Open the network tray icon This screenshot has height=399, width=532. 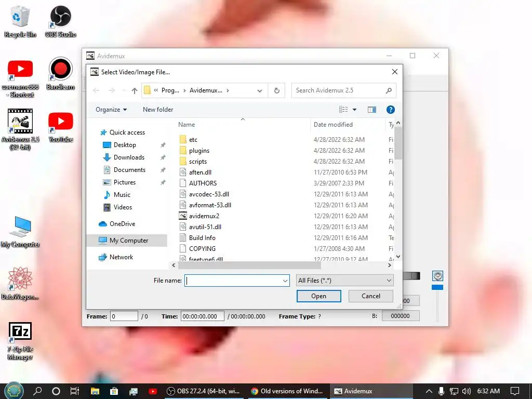(454, 391)
